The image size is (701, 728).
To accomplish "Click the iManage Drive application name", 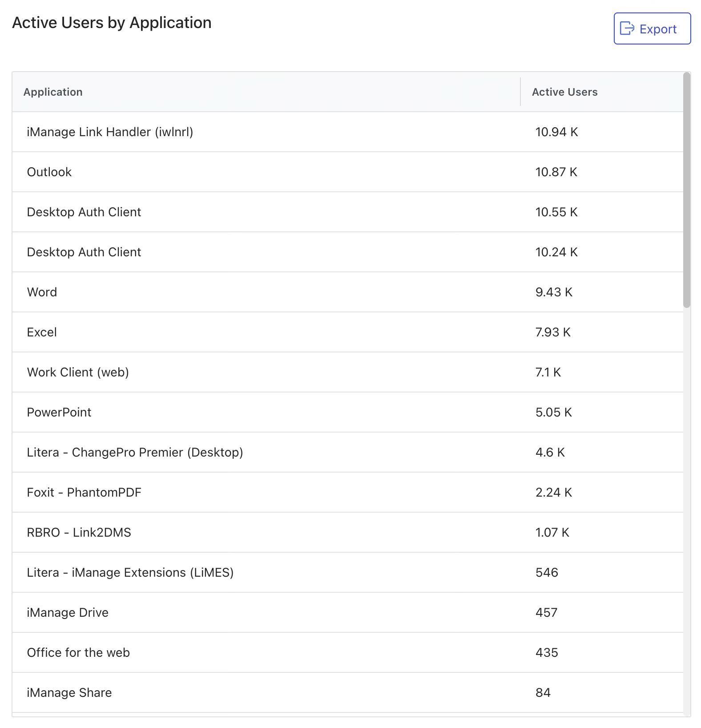I will 68,613.
